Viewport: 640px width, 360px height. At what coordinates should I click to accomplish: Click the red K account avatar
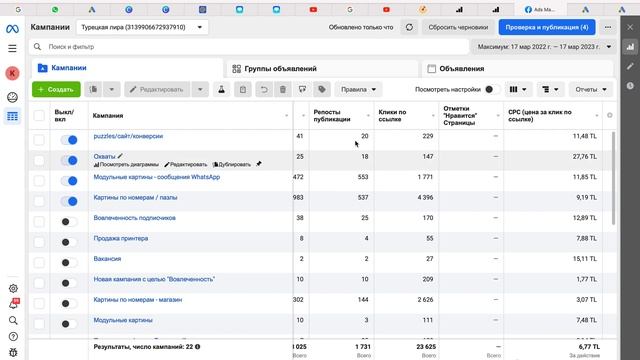12,73
